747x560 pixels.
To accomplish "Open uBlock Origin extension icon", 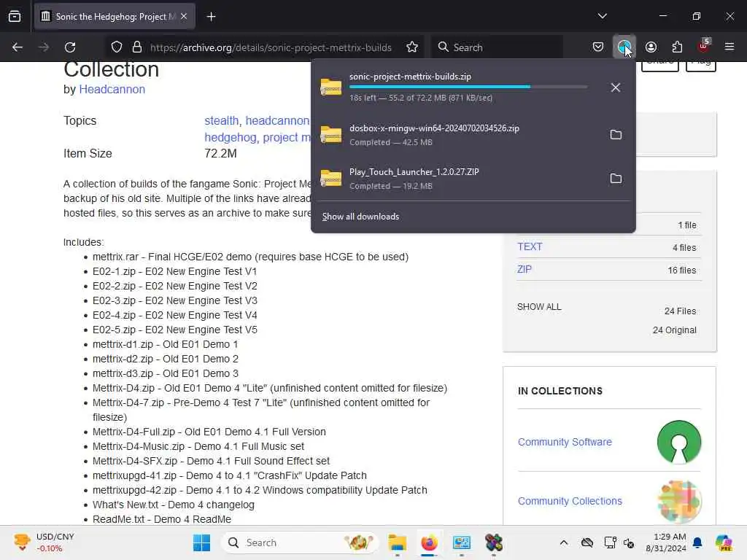I will pos(704,46).
